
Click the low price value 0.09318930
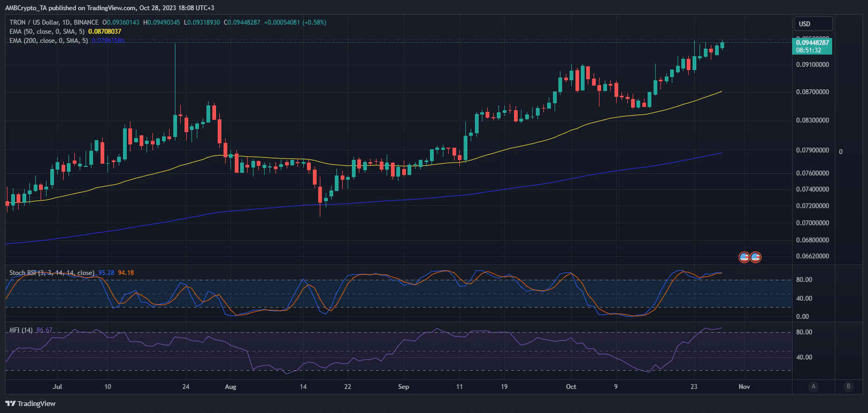[204, 22]
